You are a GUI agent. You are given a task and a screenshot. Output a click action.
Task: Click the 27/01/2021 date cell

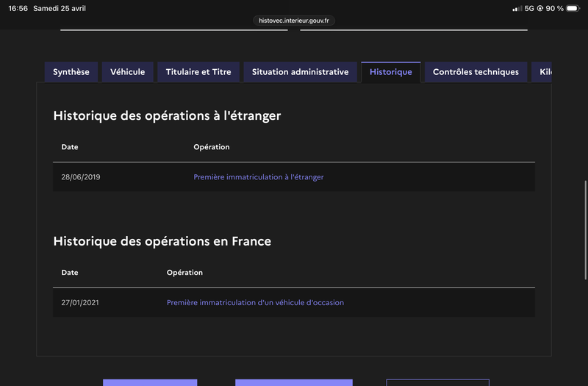click(x=80, y=303)
